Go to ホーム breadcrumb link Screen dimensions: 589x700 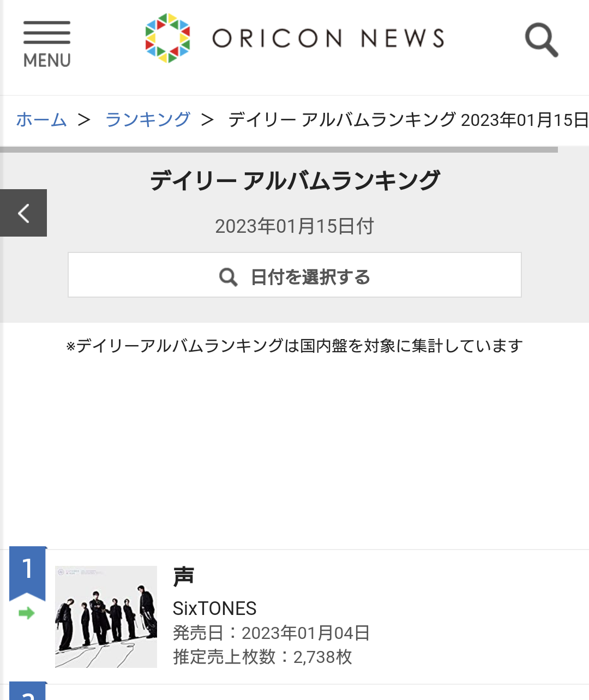tap(41, 119)
